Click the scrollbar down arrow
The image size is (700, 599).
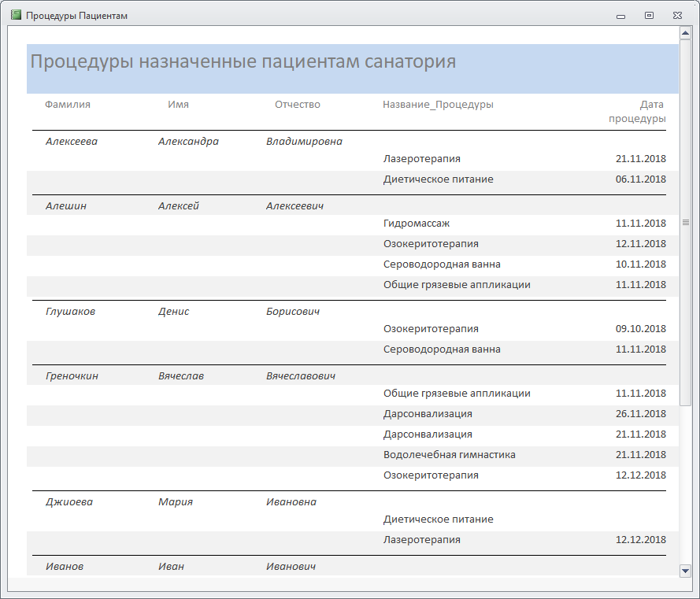point(685,571)
